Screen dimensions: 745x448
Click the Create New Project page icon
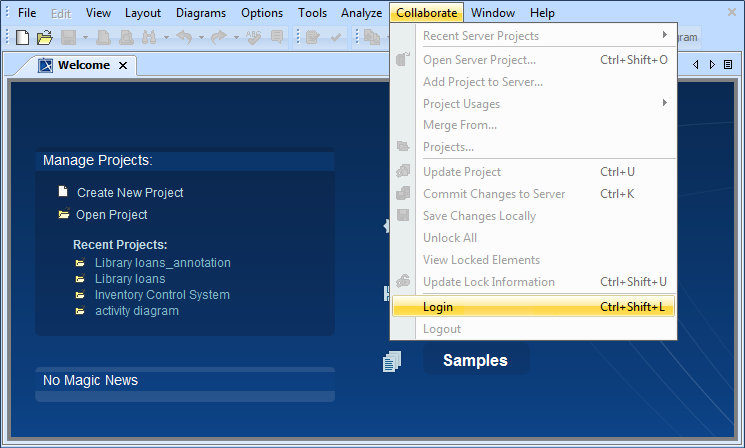tap(63, 192)
